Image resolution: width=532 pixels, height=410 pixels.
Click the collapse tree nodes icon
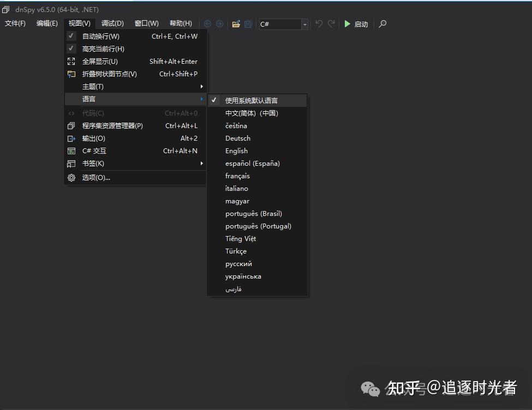tap(71, 74)
